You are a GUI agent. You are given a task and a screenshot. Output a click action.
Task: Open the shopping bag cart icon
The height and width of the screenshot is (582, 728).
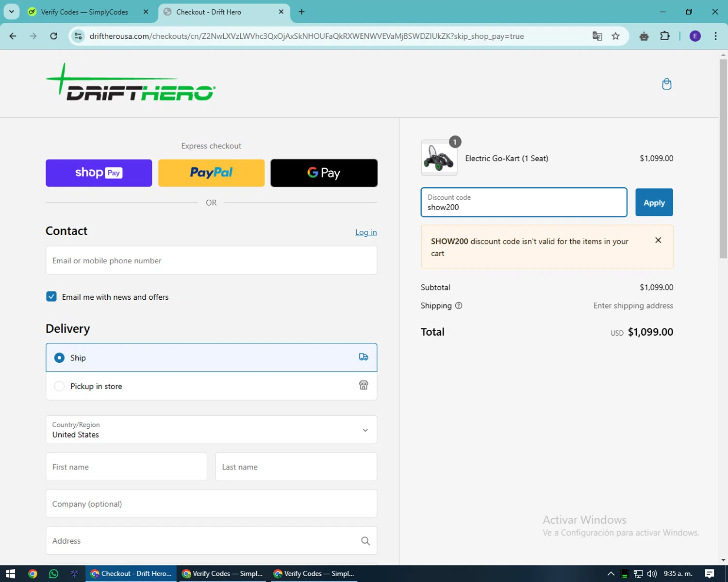point(667,84)
